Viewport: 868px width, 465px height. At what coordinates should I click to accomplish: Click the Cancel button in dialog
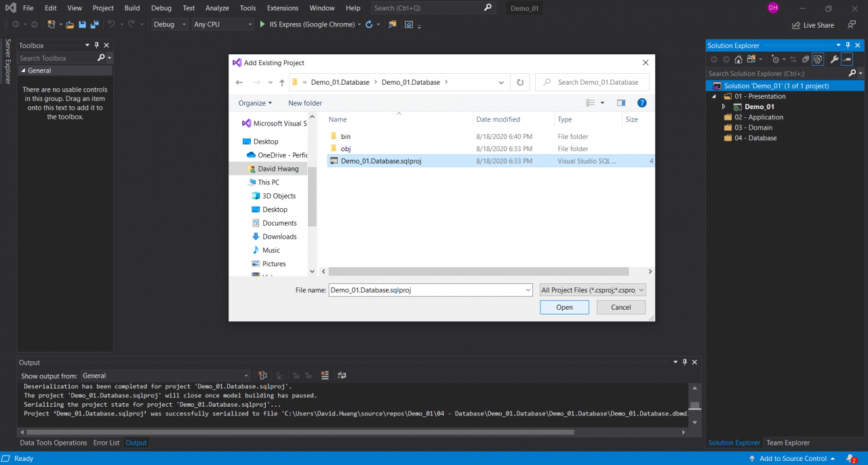pos(620,307)
